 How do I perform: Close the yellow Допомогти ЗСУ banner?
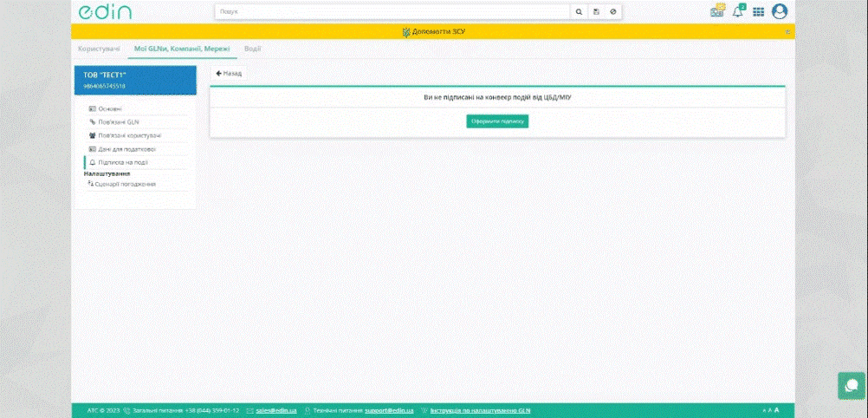point(787,31)
